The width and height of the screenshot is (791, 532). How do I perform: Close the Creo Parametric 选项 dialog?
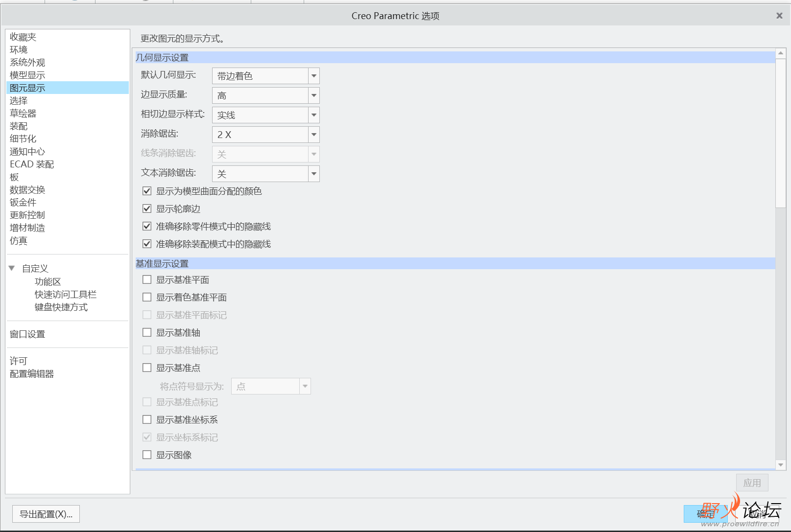tap(779, 16)
